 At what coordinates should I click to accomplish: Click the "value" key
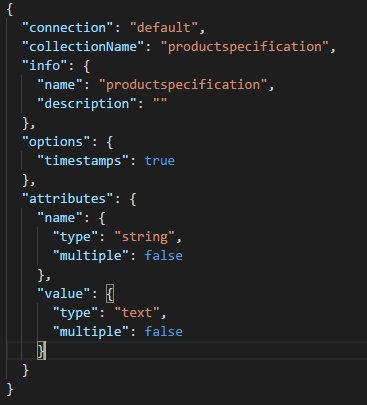click(64, 294)
